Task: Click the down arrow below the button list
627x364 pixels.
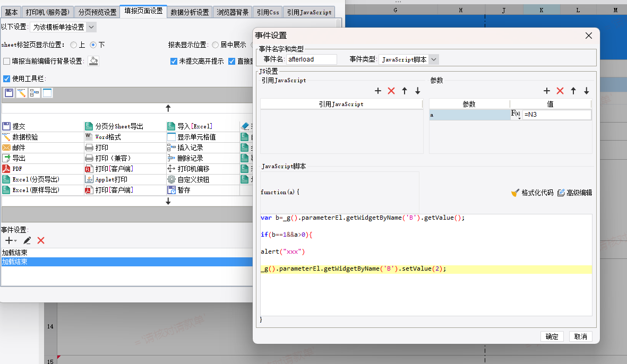Action: (x=168, y=202)
